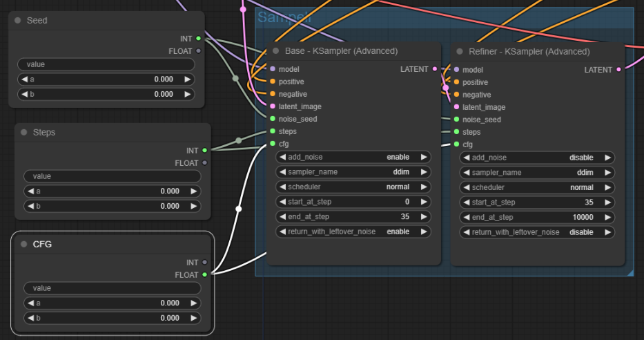Click Refiner KSampler positive input socket
This screenshot has height=340, width=644.
[x=456, y=82]
